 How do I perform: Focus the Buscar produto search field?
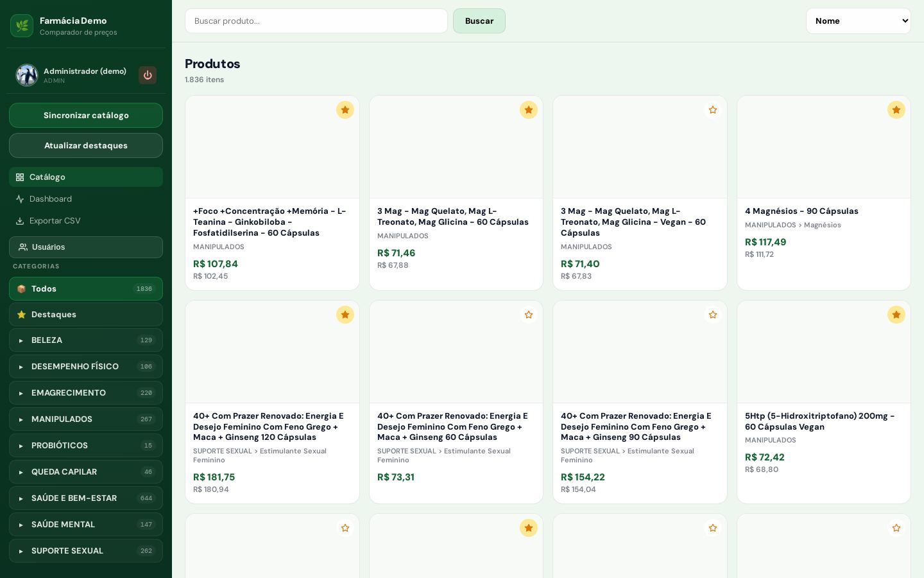point(316,21)
